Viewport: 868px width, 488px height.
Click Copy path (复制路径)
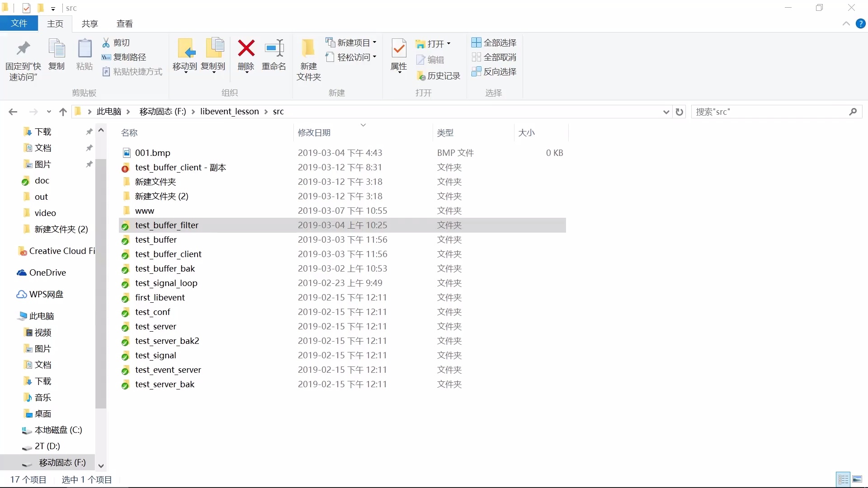(x=124, y=57)
